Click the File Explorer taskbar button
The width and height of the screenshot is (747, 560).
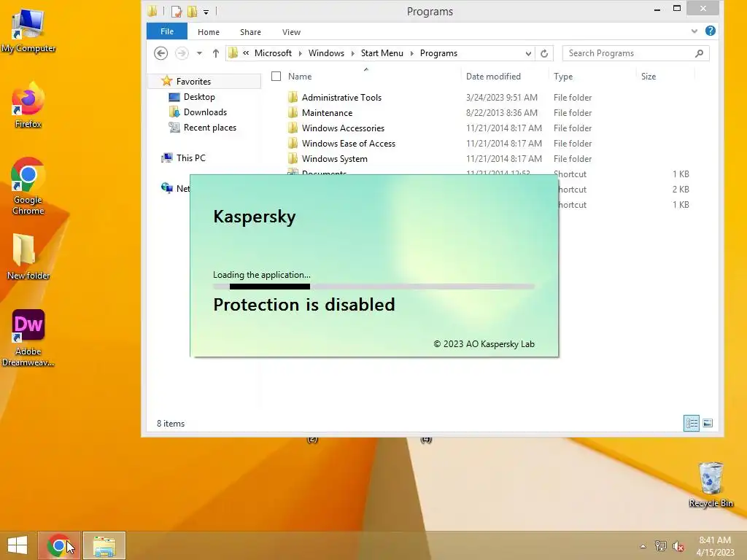pyautogui.click(x=104, y=545)
